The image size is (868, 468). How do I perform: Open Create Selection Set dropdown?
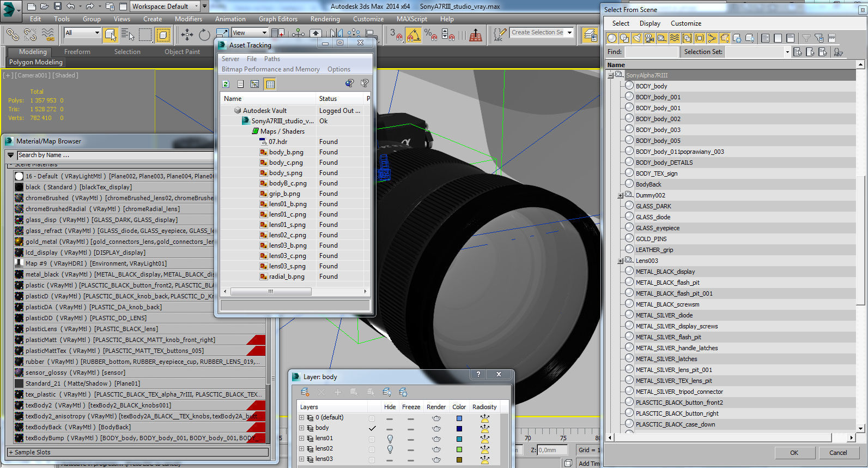point(569,33)
